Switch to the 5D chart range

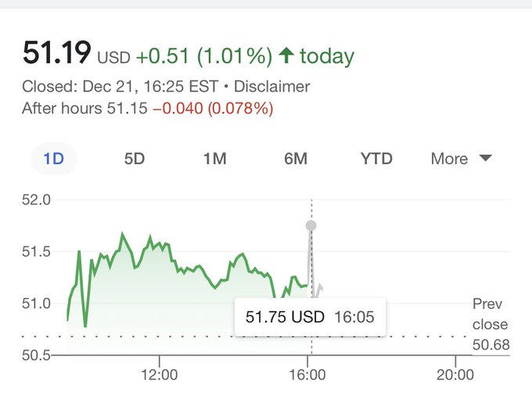click(x=135, y=159)
